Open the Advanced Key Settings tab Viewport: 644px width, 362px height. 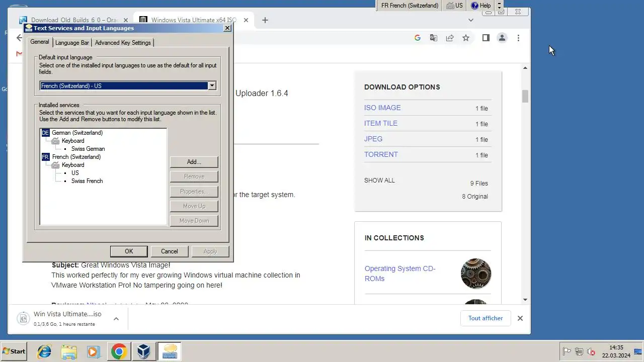tap(123, 43)
